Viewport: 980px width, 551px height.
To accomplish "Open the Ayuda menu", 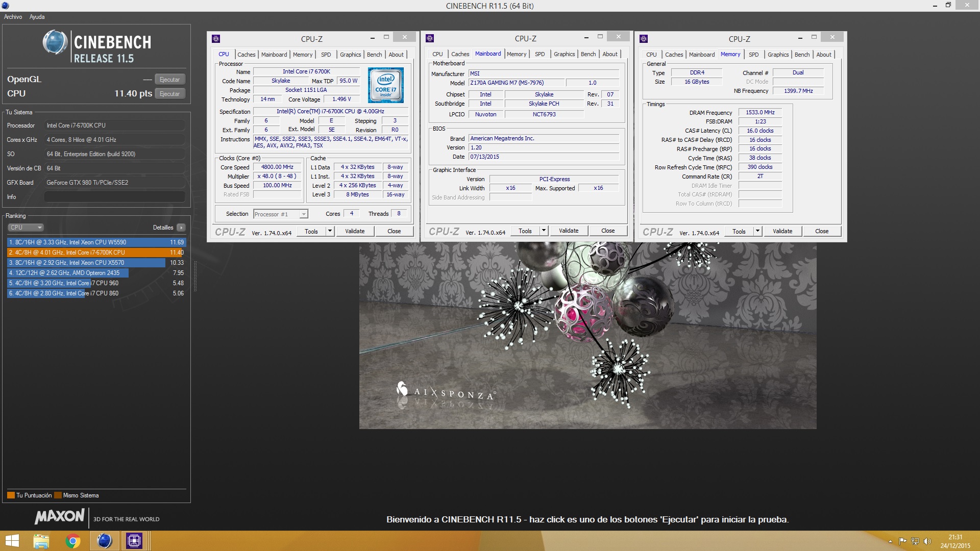I will point(37,17).
